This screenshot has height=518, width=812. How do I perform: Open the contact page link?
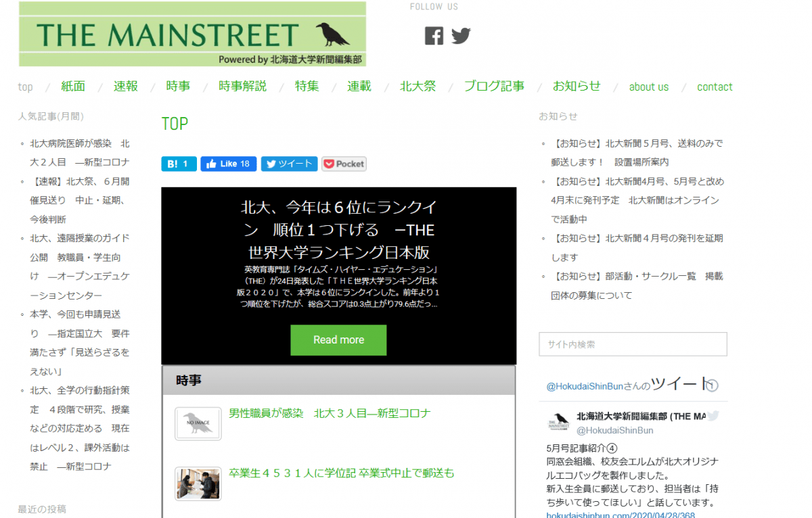click(x=715, y=87)
